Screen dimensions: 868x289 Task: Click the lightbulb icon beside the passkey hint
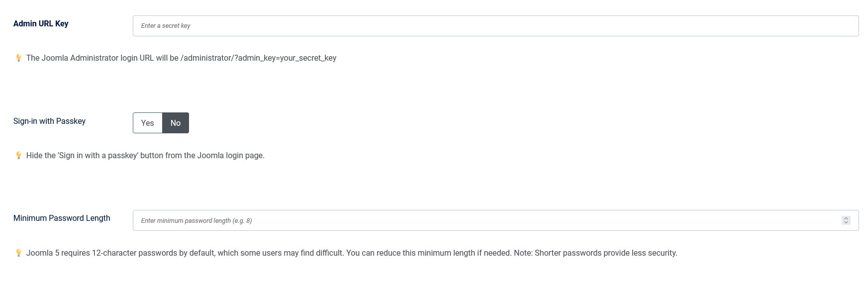[x=18, y=156]
